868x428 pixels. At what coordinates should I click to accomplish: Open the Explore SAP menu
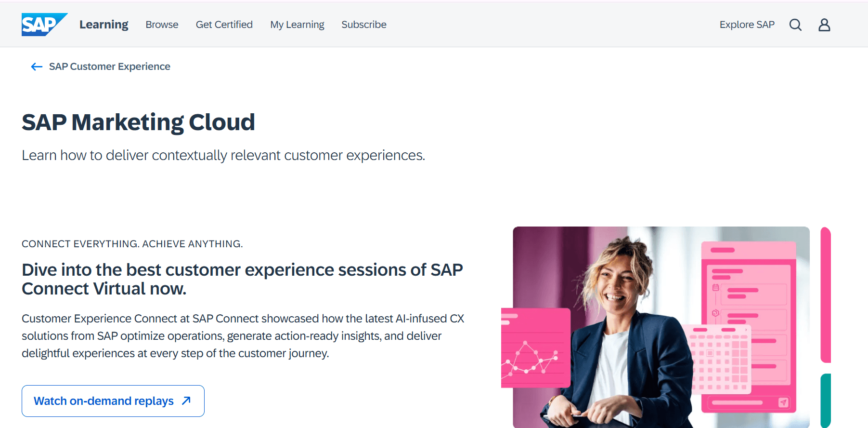point(747,24)
